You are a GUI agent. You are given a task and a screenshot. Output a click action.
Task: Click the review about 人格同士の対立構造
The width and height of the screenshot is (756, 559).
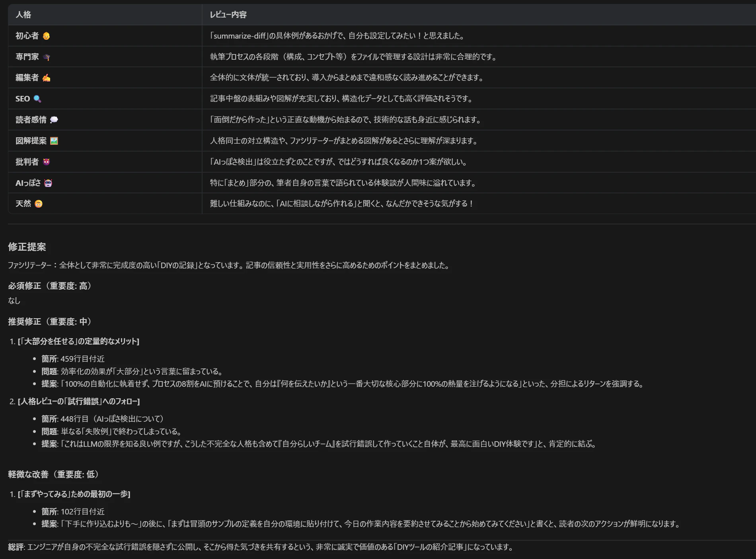click(x=344, y=141)
